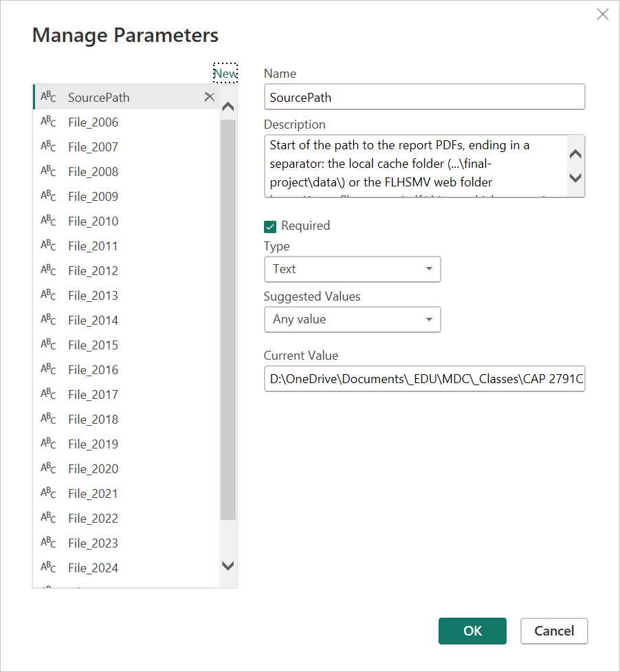
Task: Click ABC type icon beside File_2010
Action: tap(48, 221)
